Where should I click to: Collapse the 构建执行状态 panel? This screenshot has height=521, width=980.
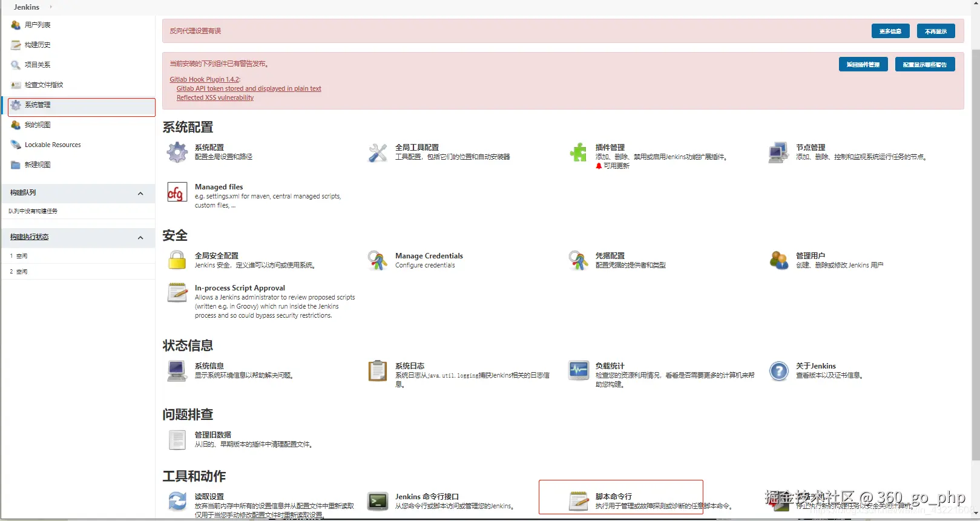pos(140,238)
